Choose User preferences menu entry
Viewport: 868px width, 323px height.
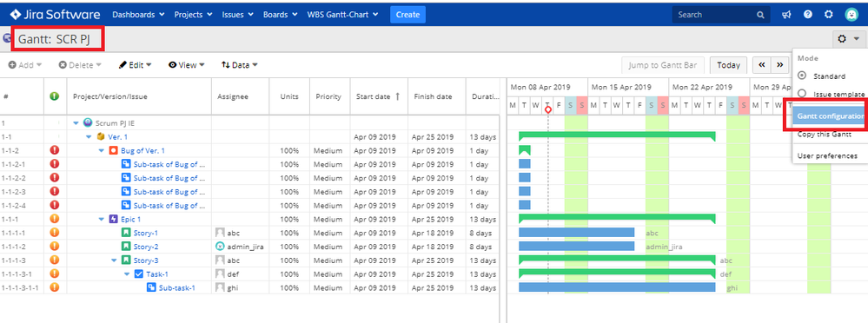827,156
